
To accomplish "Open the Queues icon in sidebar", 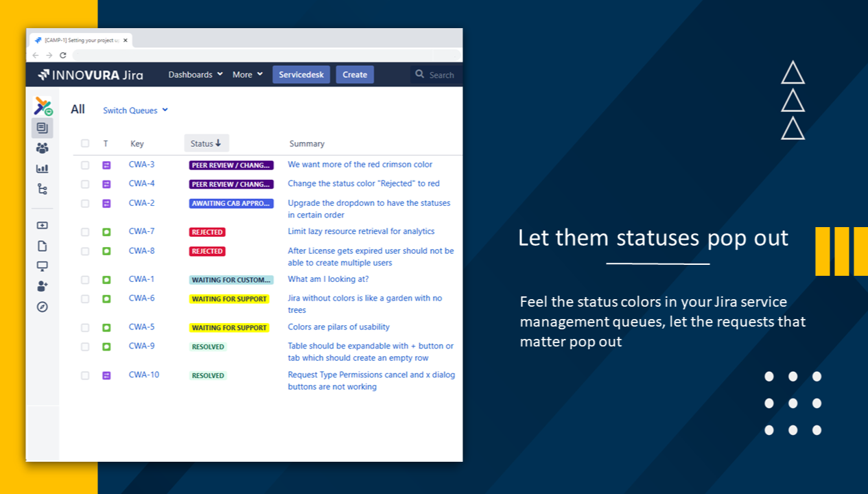I will (42, 128).
